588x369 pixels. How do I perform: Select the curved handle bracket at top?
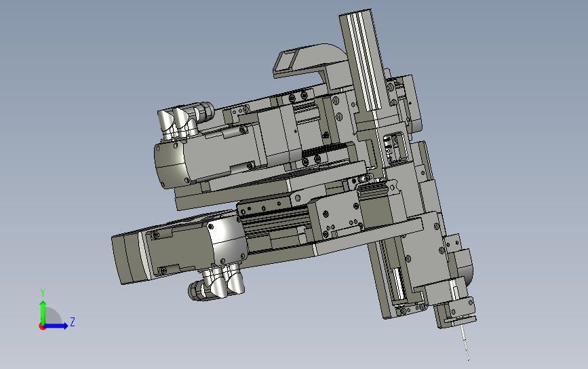point(309,61)
